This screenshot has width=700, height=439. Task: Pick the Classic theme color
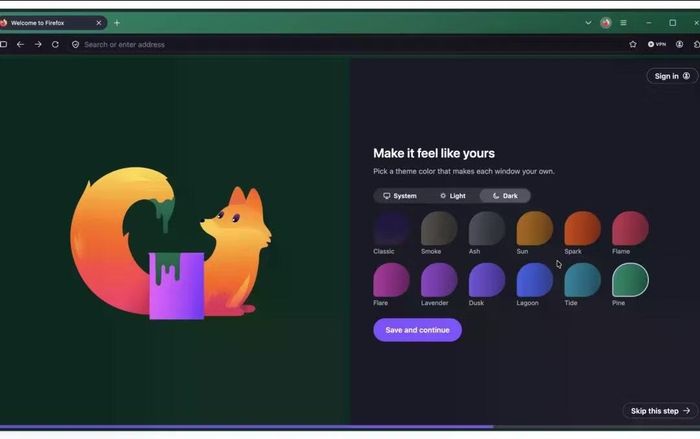pos(392,228)
